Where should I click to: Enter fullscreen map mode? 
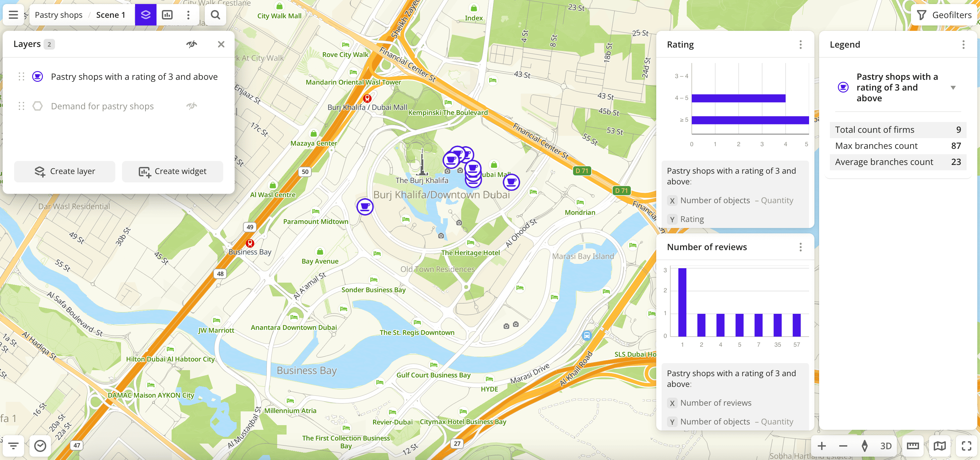click(x=966, y=446)
